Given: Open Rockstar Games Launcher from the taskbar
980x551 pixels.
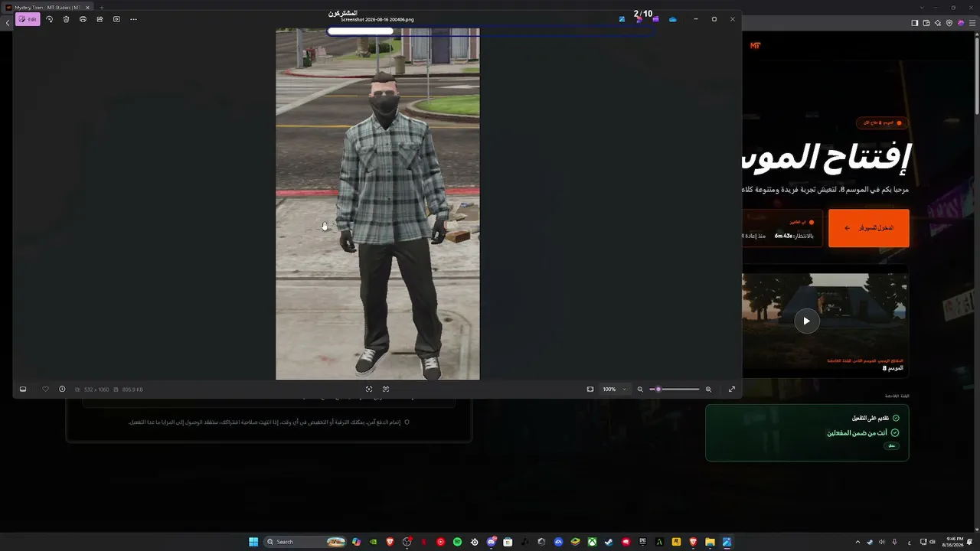Looking at the screenshot, I should pos(676,542).
